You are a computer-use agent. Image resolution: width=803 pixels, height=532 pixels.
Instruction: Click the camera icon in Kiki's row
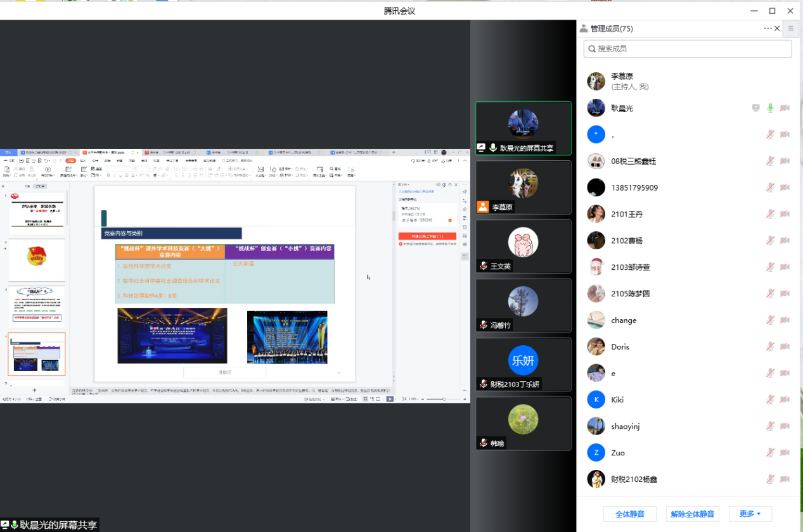(785, 400)
